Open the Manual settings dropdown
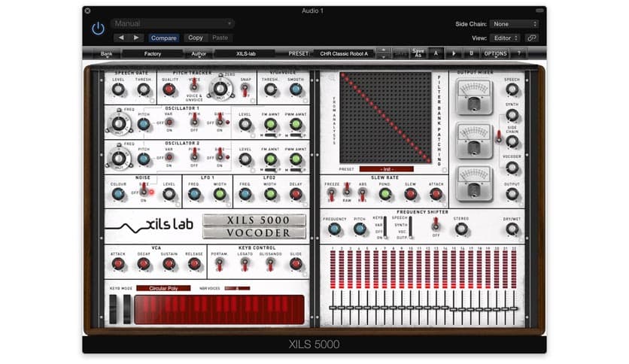The image size is (629, 364). pos(172,23)
